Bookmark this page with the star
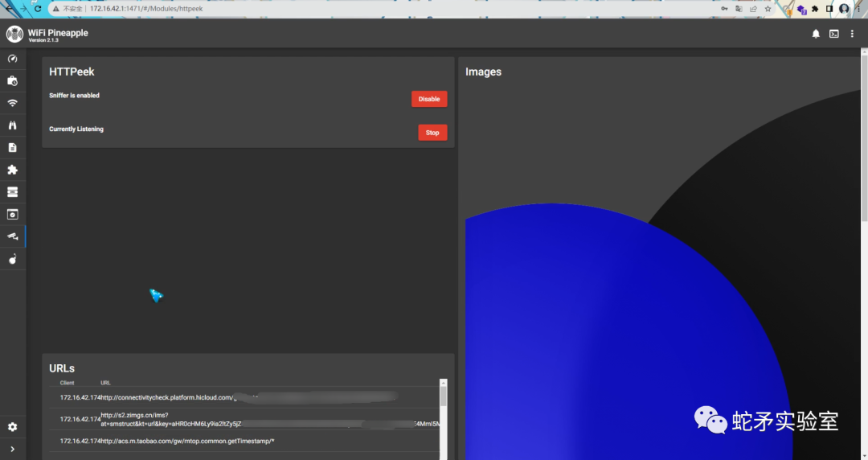Image resolution: width=868 pixels, height=460 pixels. 768,9
